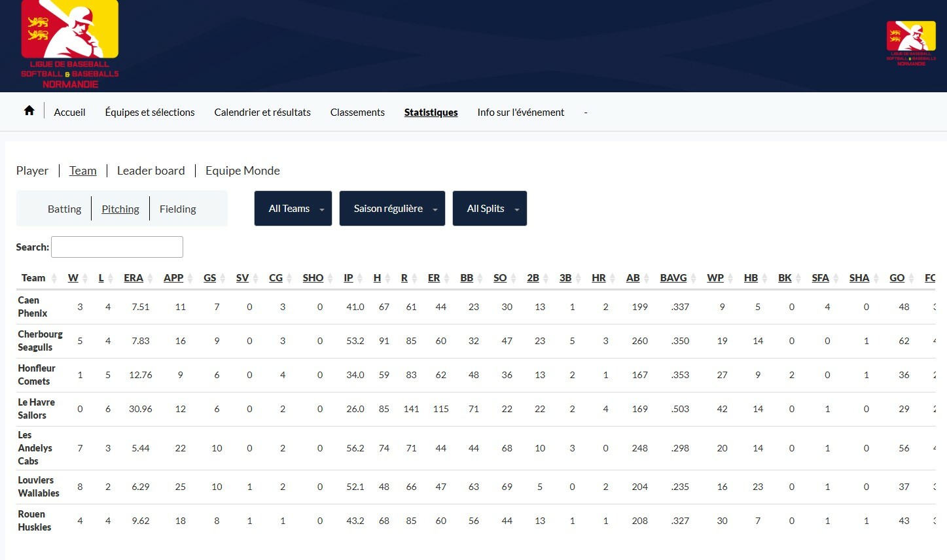
Task: Sort table by ERA column arrows
Action: tap(151, 279)
